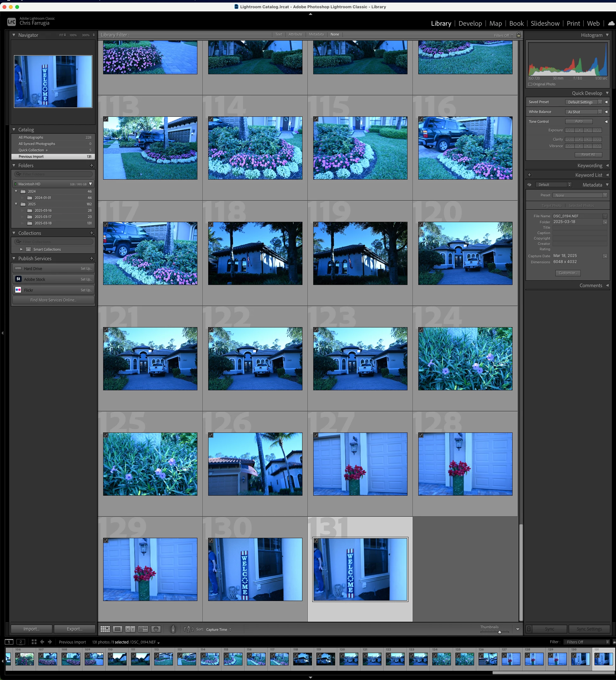Open People view face icon
The image size is (616, 680).
pos(156,629)
